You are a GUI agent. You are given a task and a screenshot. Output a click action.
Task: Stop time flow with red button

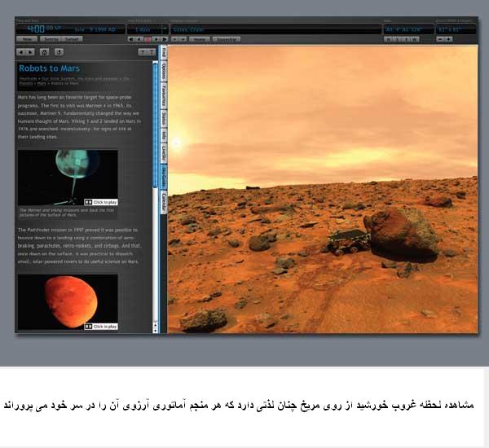point(148,39)
